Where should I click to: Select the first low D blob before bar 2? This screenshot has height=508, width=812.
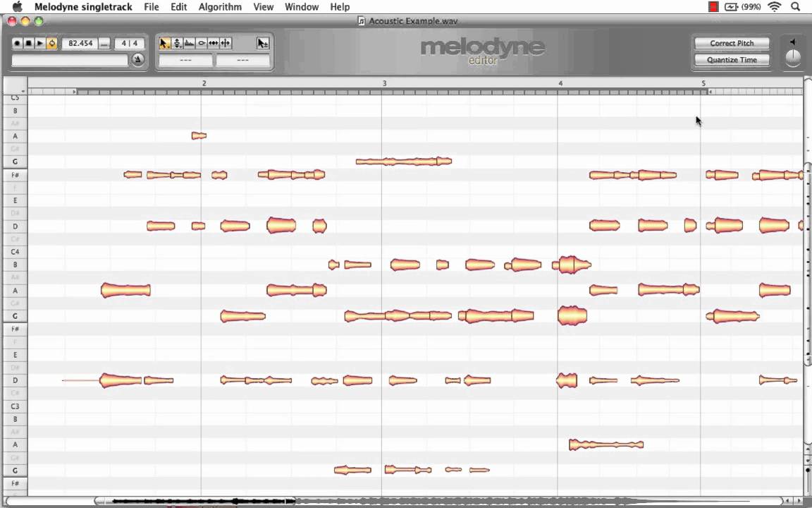tap(121, 380)
